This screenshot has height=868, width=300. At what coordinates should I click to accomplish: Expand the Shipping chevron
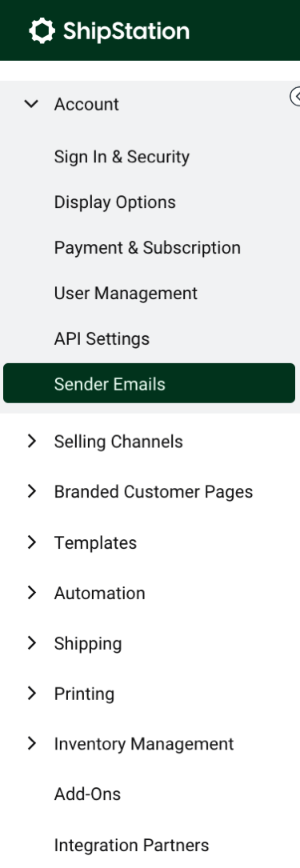31,643
